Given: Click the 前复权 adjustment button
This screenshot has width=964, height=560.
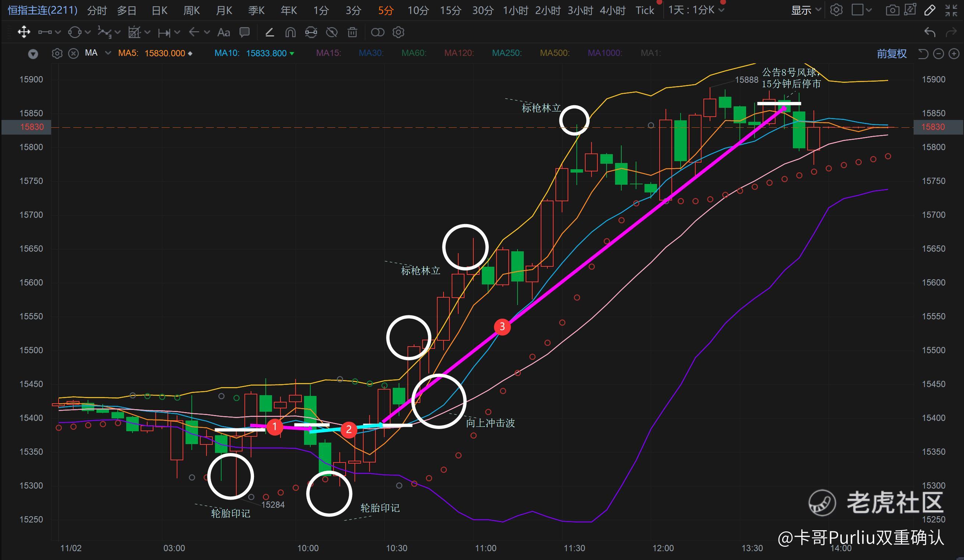Looking at the screenshot, I should [x=891, y=54].
